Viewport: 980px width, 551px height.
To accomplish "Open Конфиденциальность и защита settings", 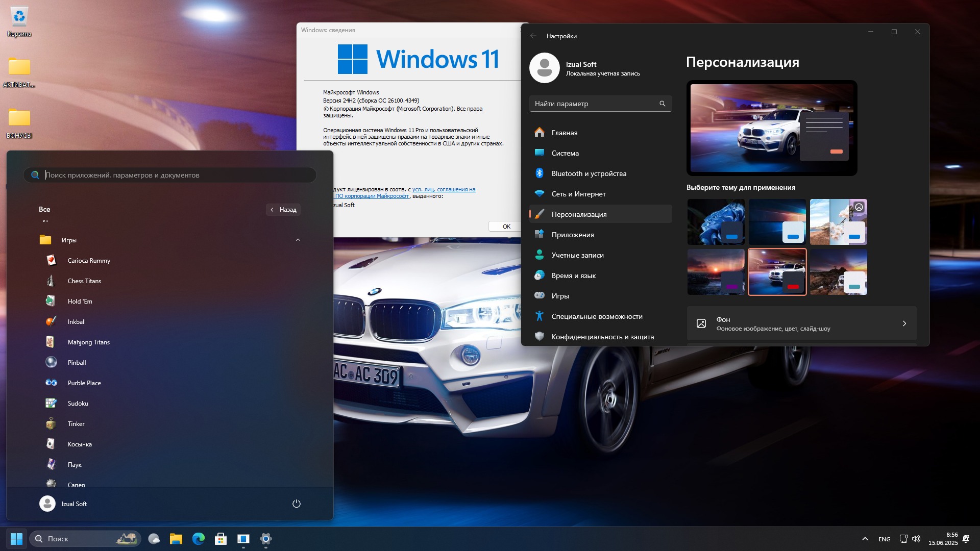I will click(x=600, y=337).
